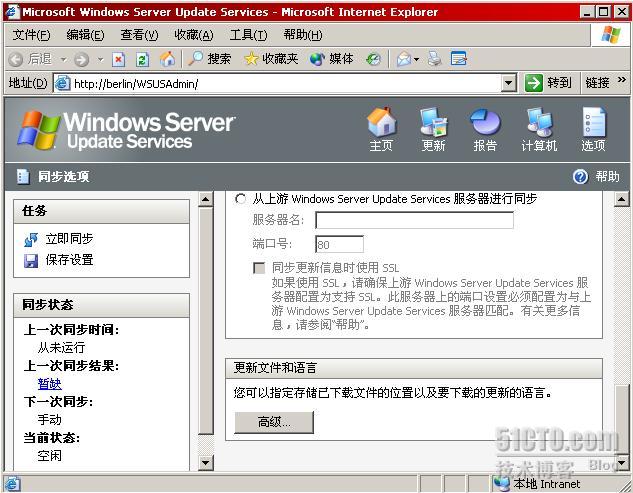Open the 查看(V) menu
The height and width of the screenshot is (493, 633).
(x=139, y=35)
